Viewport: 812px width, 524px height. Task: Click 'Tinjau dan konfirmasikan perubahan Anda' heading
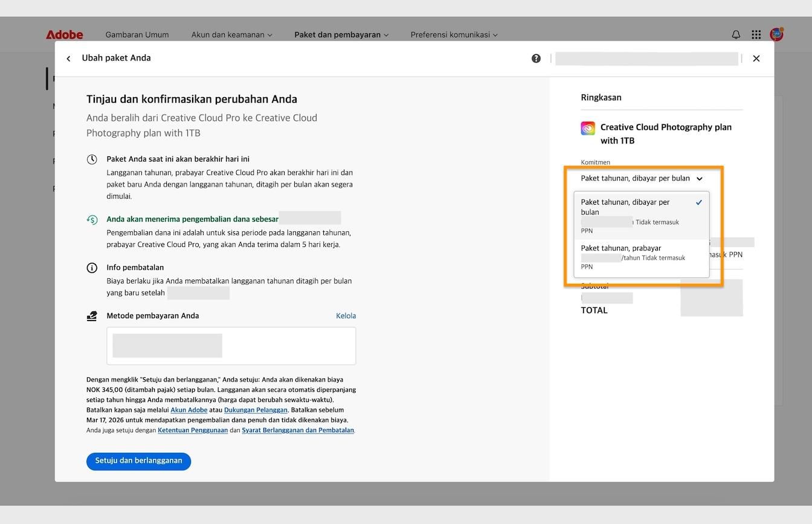coord(192,99)
